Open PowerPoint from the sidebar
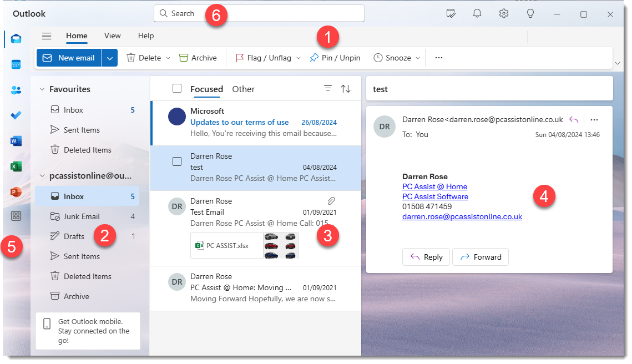Screen dimensions: 632x364 [16, 191]
